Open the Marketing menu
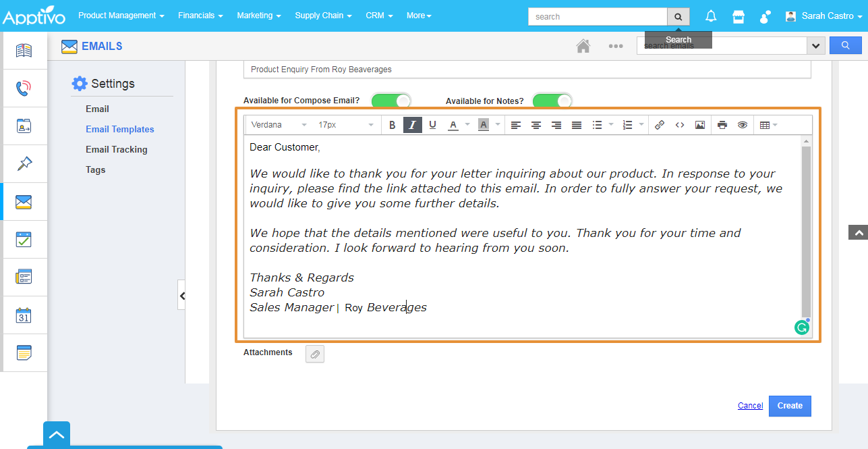This screenshot has height=449, width=868. (x=259, y=16)
